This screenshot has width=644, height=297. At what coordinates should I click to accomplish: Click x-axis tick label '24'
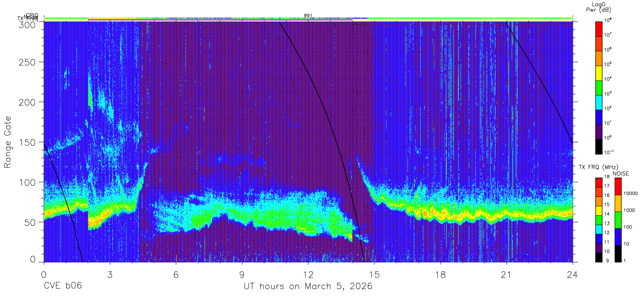coord(573,274)
